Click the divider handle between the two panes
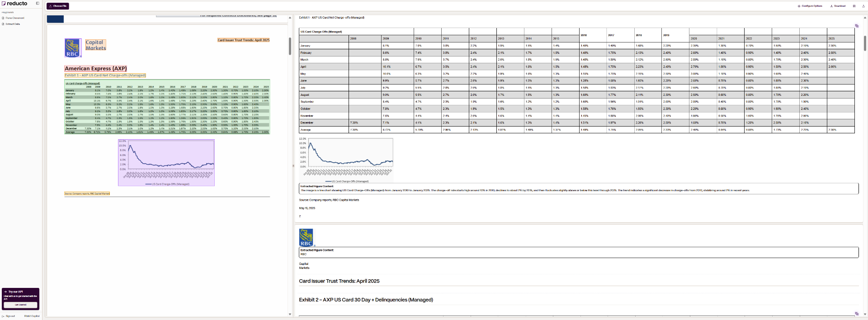Screen dimensions: 868x320 point(293,165)
